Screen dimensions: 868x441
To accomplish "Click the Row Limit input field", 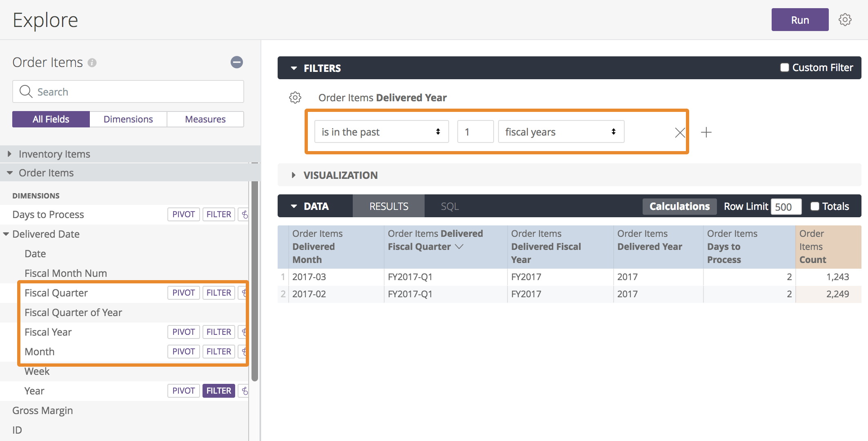I will click(x=786, y=207).
